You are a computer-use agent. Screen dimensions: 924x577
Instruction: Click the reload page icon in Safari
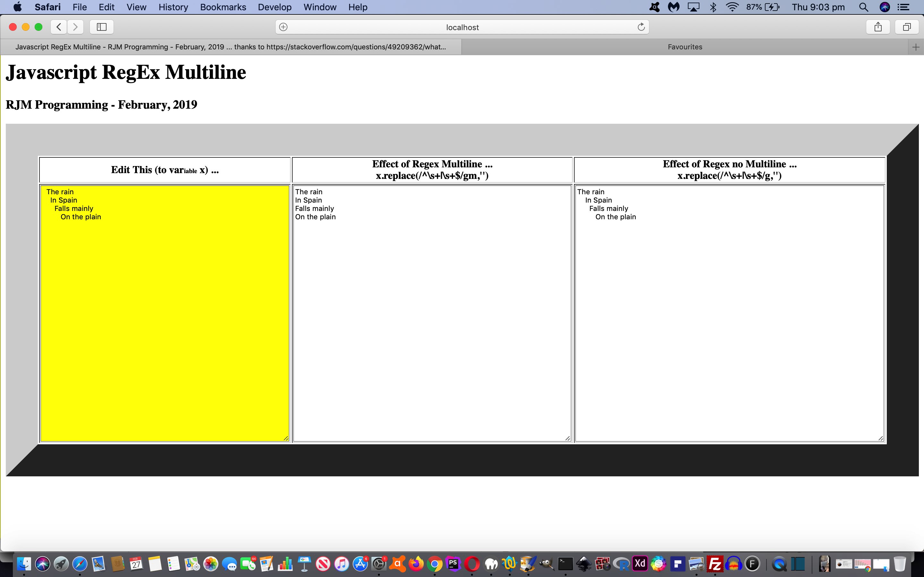(641, 27)
